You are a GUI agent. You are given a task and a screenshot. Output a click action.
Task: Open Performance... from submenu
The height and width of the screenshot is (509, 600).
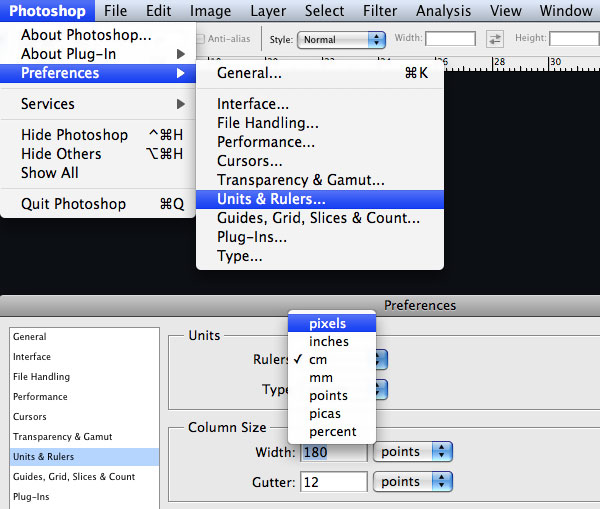pyautogui.click(x=320, y=142)
